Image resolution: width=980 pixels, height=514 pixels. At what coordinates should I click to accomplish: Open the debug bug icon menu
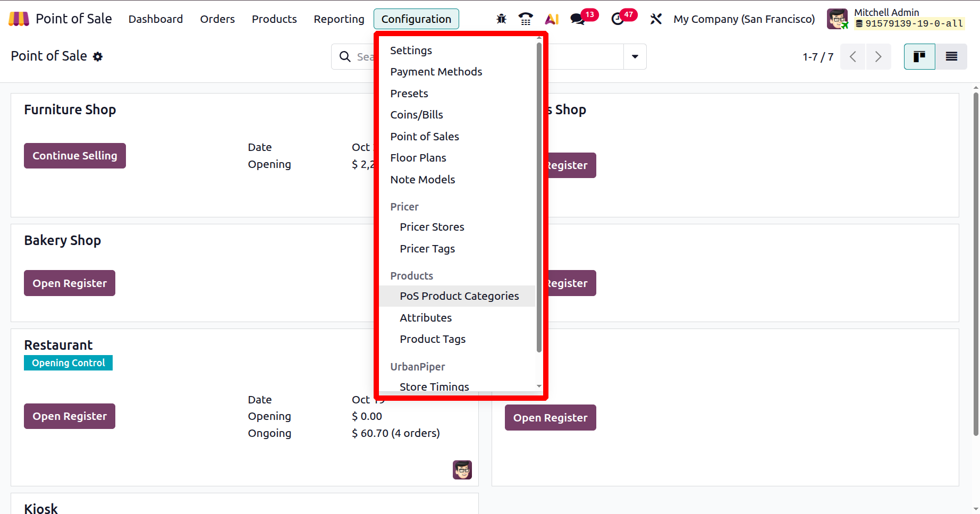pos(501,19)
